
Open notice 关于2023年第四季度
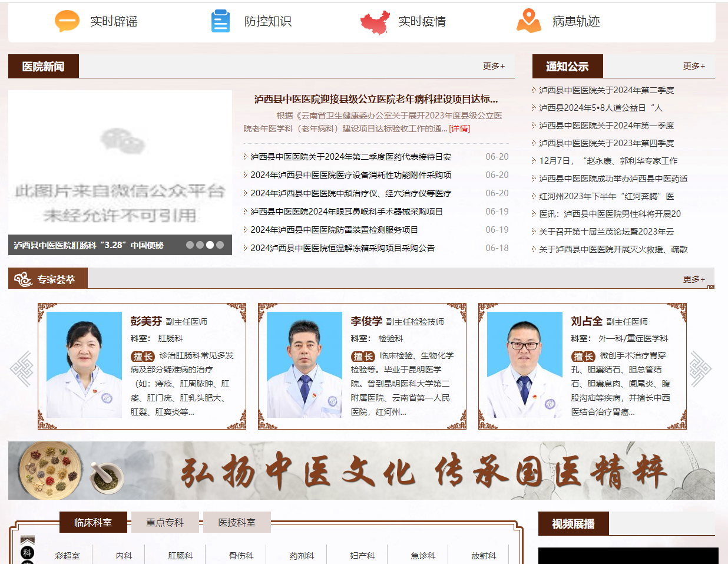[x=607, y=143]
